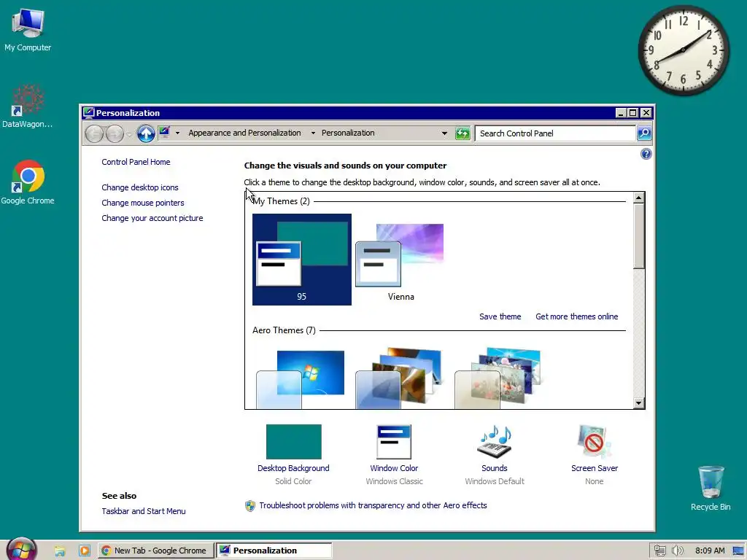747x560 pixels.
Task: Click the 8:09 AM taskbar clock
Action: [x=709, y=551]
